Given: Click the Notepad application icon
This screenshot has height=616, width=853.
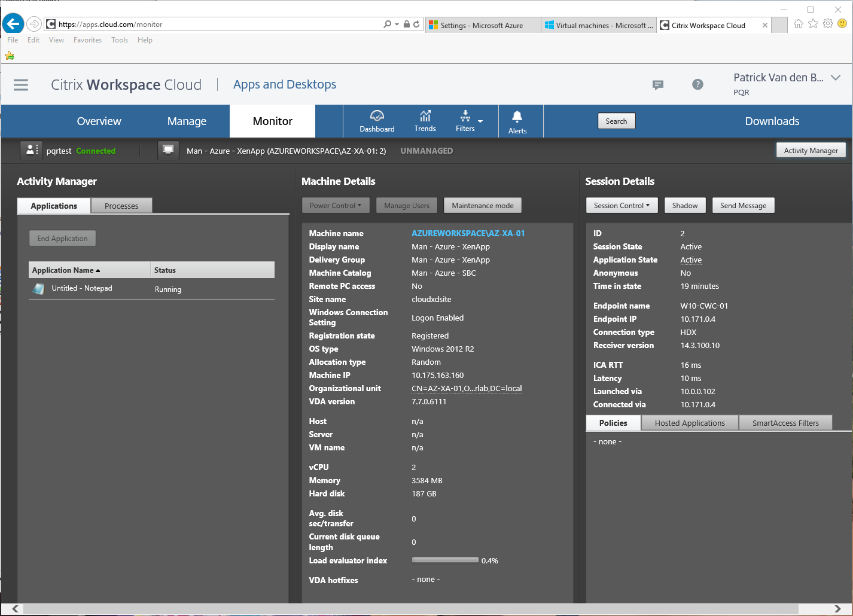Looking at the screenshot, I should [x=39, y=289].
